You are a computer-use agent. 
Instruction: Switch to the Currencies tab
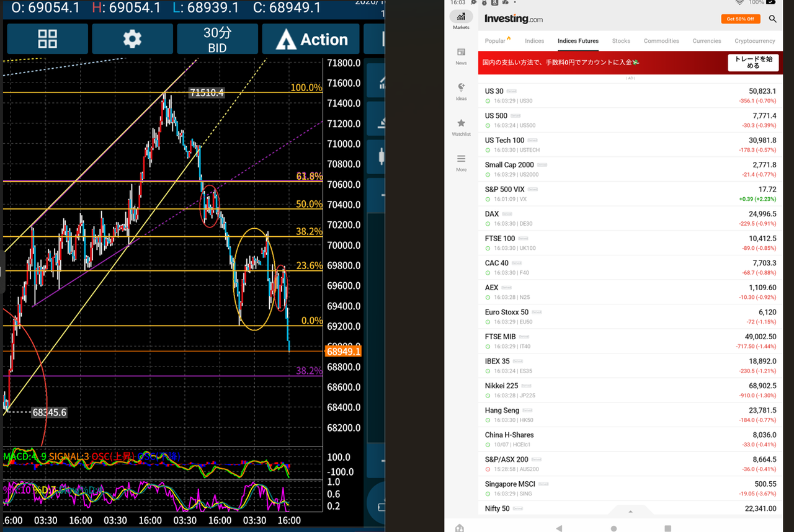pyautogui.click(x=707, y=41)
